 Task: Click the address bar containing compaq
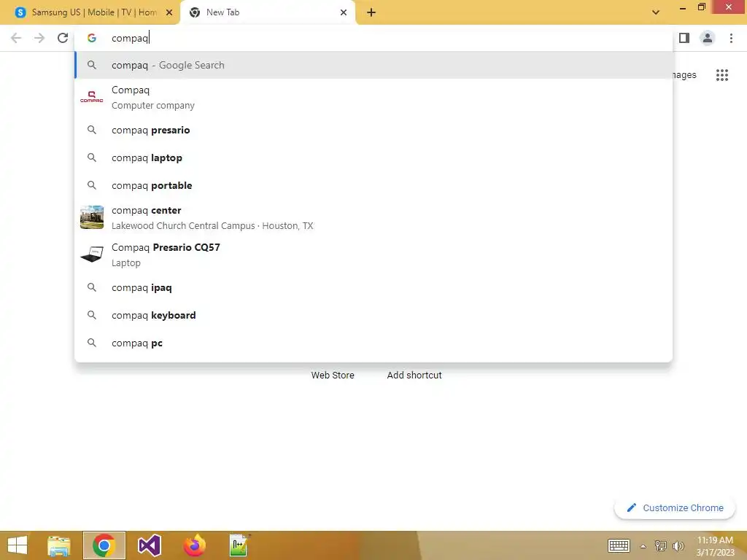(x=373, y=38)
